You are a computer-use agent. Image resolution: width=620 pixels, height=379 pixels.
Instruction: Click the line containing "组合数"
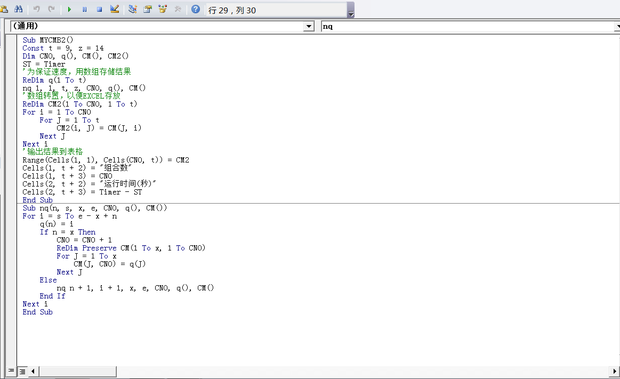tap(77, 168)
